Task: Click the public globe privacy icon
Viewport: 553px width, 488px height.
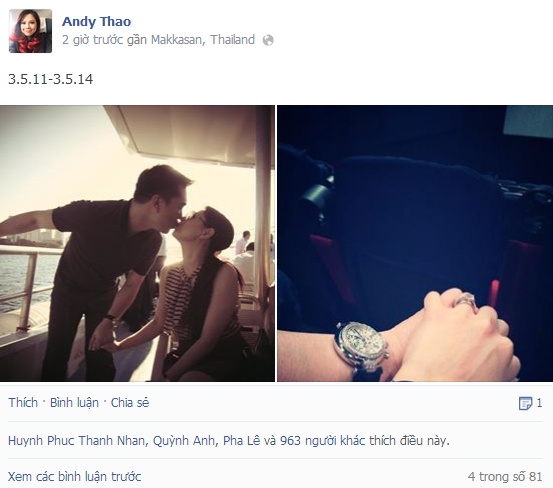Action: [x=268, y=40]
